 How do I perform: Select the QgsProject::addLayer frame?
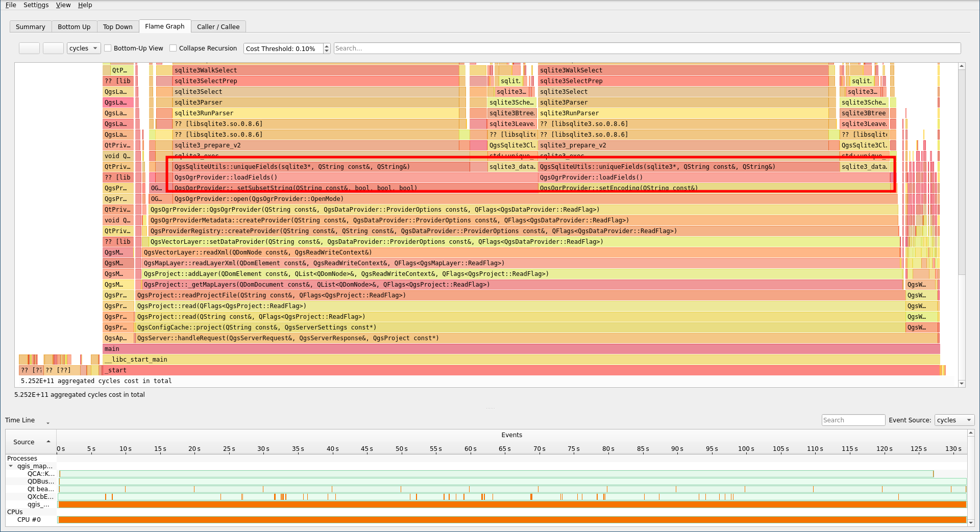click(x=522, y=274)
